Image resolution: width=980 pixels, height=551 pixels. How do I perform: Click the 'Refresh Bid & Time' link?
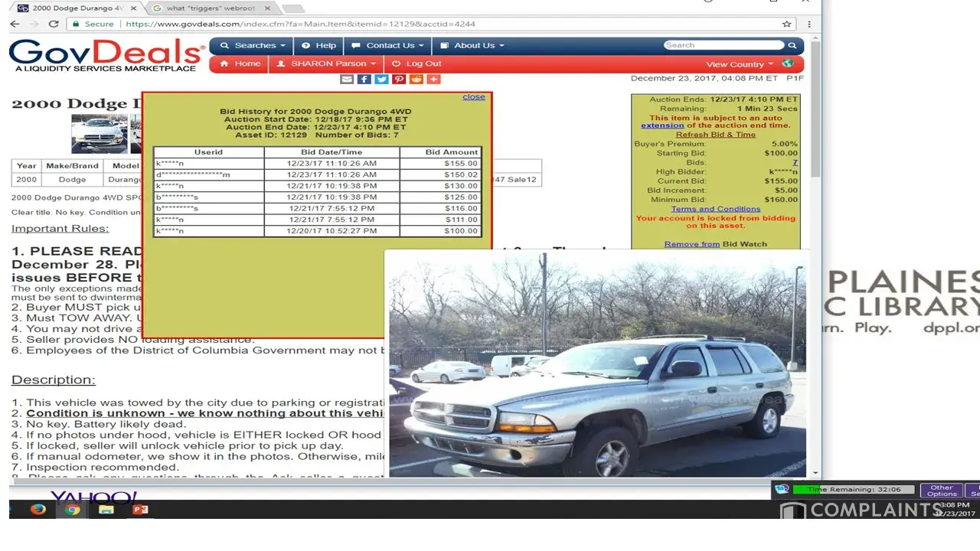pos(715,135)
